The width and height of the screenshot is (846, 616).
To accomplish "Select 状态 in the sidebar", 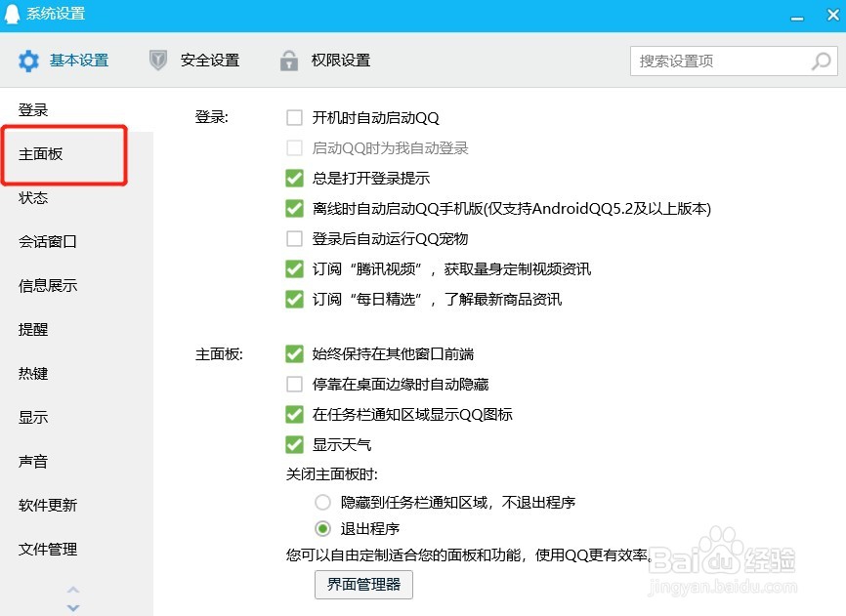I will pyautogui.click(x=33, y=198).
